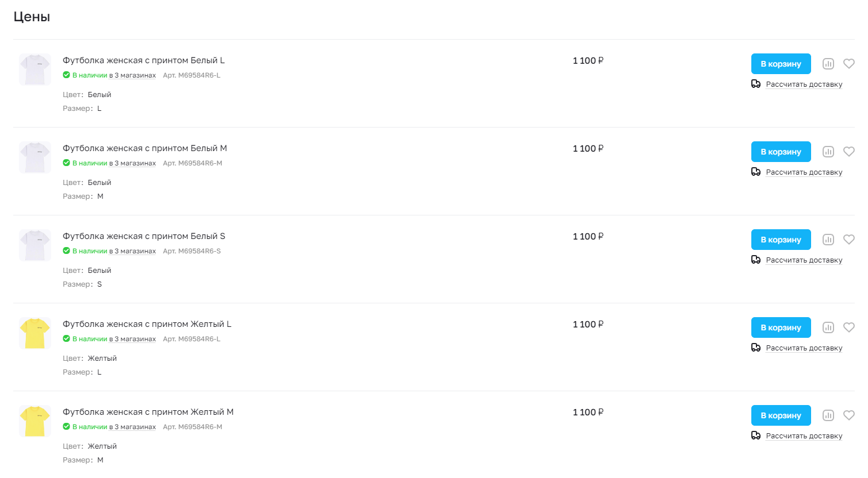Favorite the white L t-shirt heart icon
Viewport: 868px width, 478px height.
click(848, 64)
